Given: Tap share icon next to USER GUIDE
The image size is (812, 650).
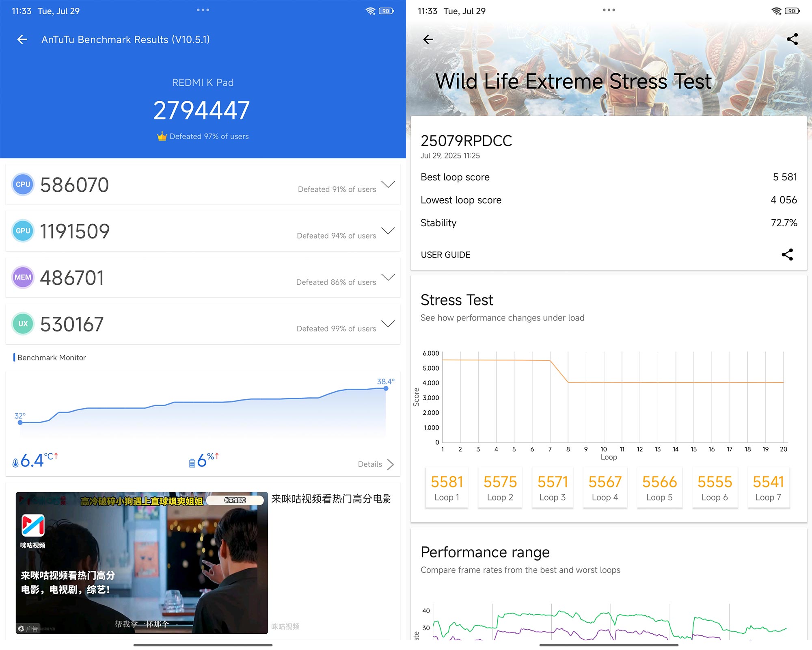Looking at the screenshot, I should [x=787, y=255].
